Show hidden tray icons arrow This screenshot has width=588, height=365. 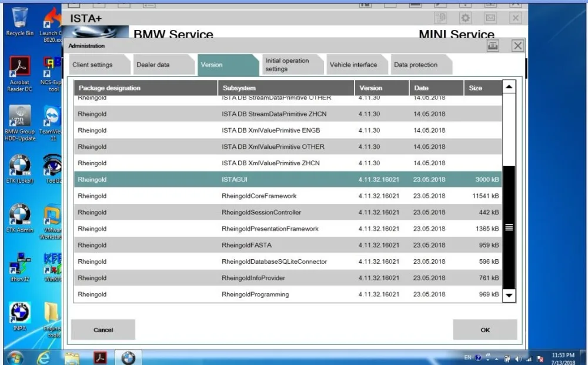click(x=496, y=359)
